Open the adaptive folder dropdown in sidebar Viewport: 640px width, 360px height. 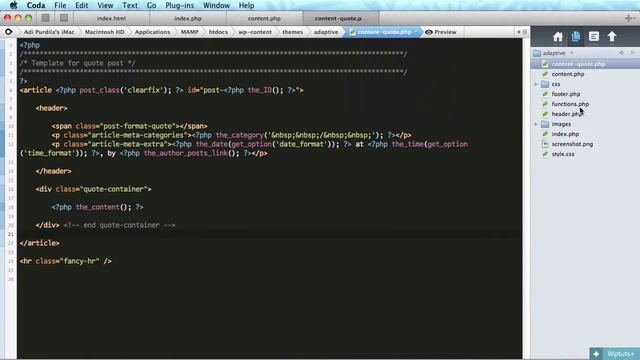[572, 53]
